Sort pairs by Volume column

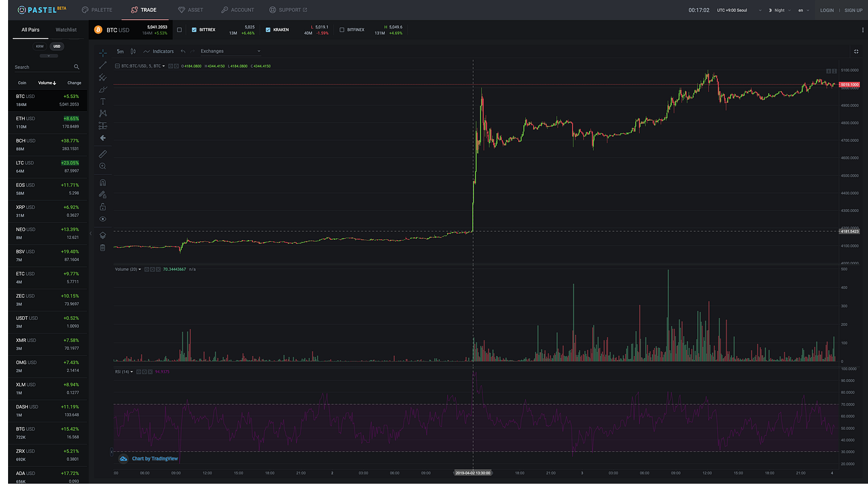(47, 82)
